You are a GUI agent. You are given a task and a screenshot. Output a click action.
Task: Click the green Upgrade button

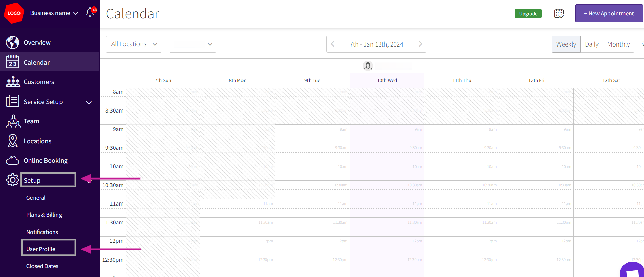(528, 14)
